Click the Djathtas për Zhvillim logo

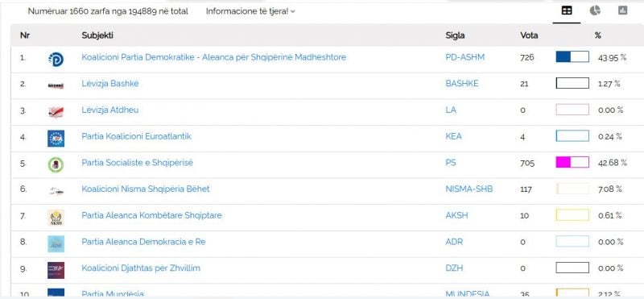click(56, 270)
